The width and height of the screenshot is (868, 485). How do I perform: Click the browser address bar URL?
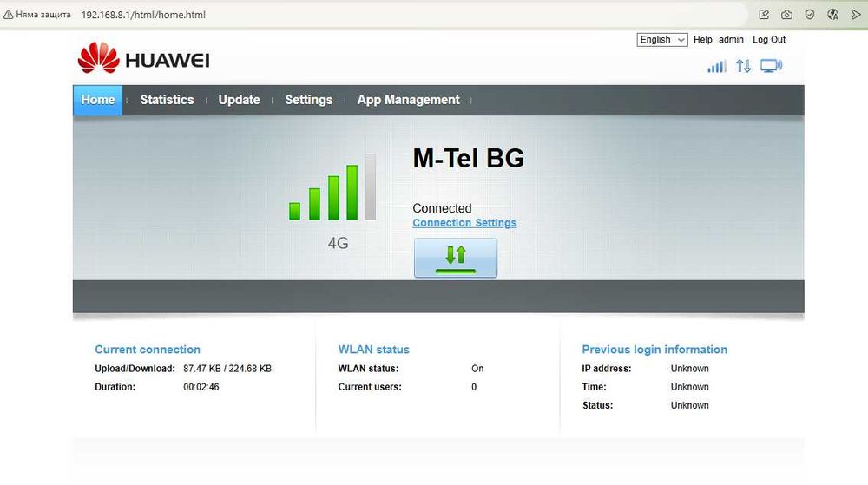[143, 15]
